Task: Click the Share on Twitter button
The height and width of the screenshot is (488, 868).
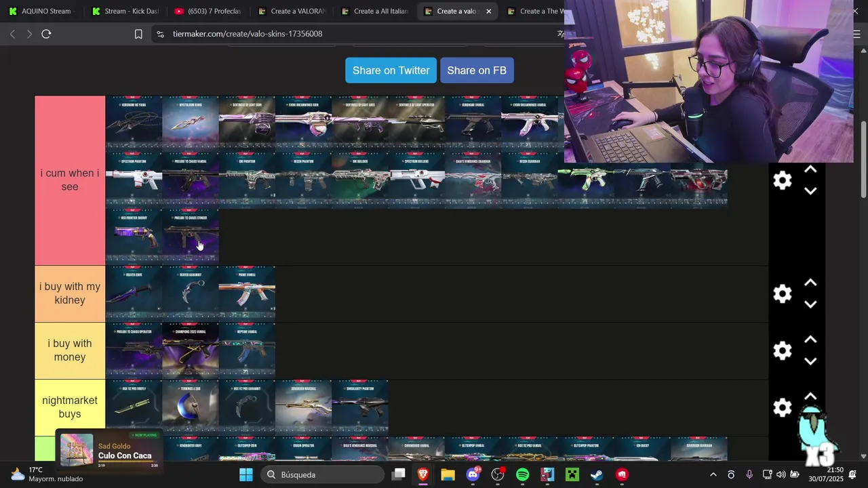Action: (x=391, y=70)
